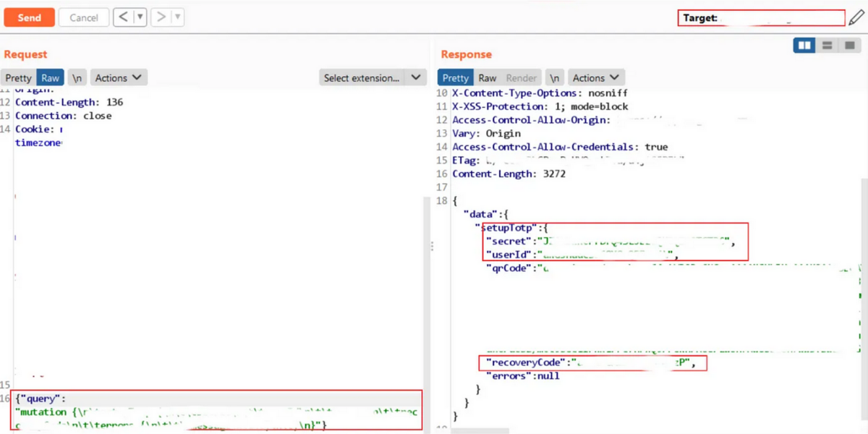This screenshot has width=868, height=434.
Task: Open the Actions dropdown in Request panel
Action: coord(119,77)
